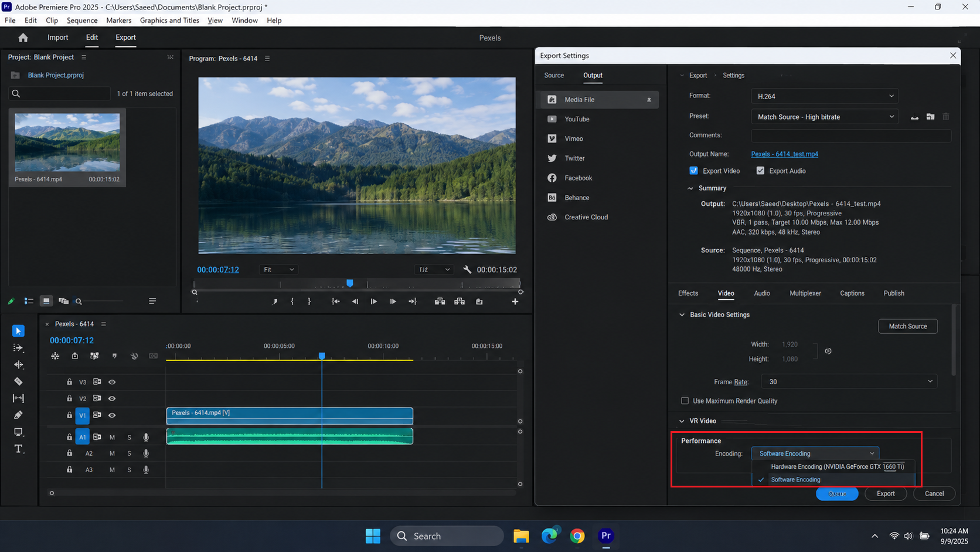Click the Cancel button

(x=934, y=494)
